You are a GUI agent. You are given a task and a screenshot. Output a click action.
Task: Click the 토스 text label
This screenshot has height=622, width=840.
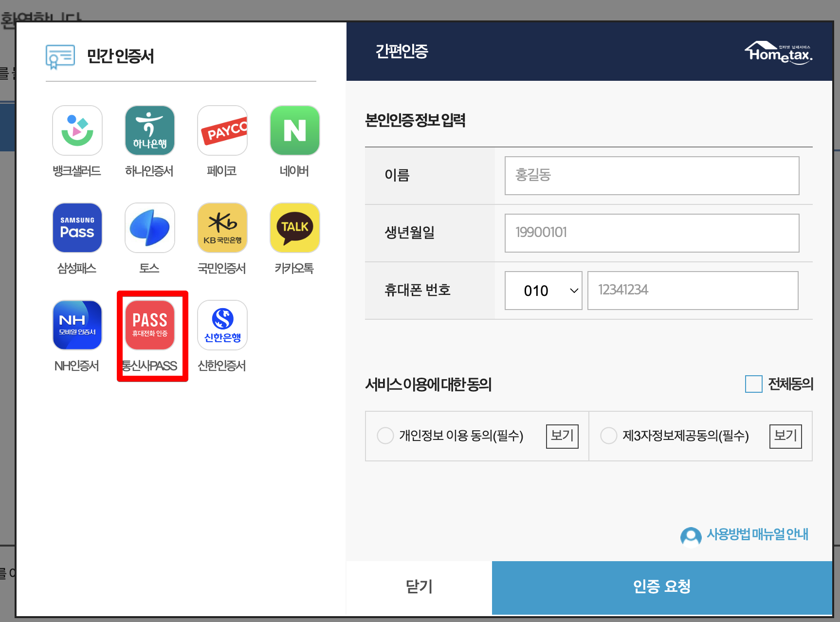click(149, 269)
